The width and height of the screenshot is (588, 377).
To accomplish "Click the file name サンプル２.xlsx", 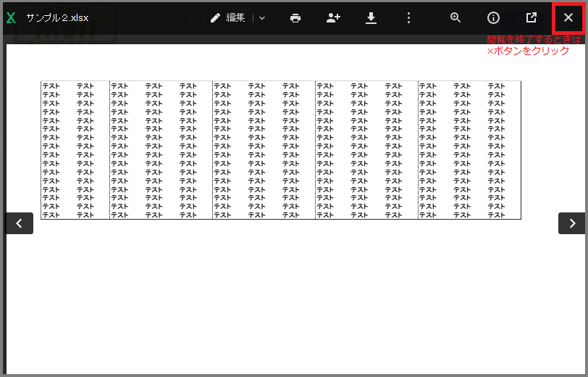I will point(57,18).
